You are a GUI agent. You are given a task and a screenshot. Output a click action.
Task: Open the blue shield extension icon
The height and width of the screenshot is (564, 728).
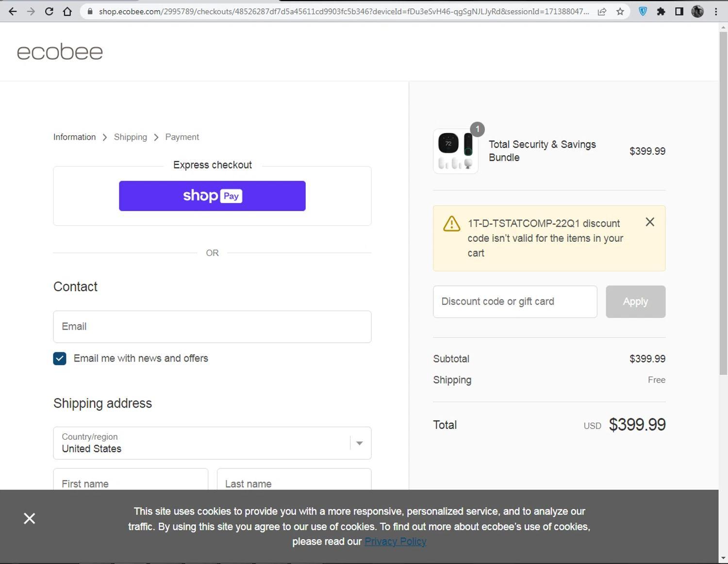(643, 11)
